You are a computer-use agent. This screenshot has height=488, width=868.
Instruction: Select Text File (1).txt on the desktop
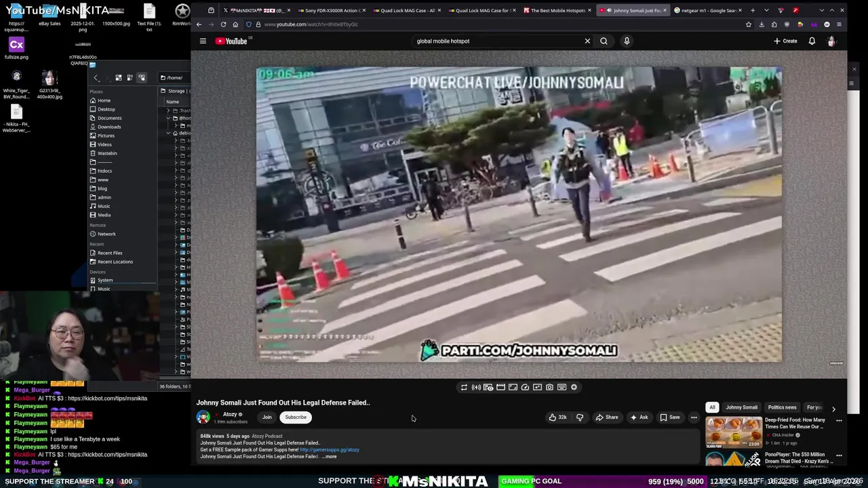[149, 17]
